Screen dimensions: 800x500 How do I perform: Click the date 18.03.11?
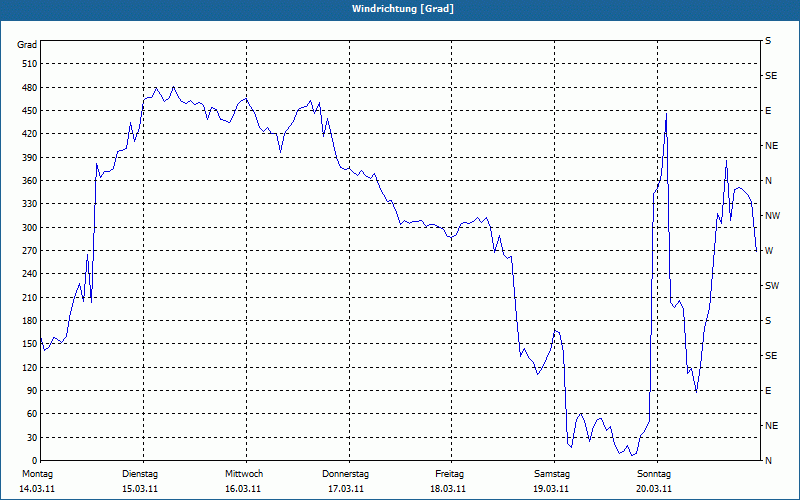coord(448,489)
